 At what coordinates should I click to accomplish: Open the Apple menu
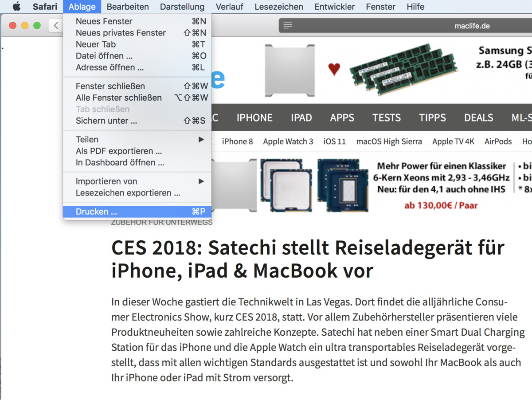coord(16,7)
